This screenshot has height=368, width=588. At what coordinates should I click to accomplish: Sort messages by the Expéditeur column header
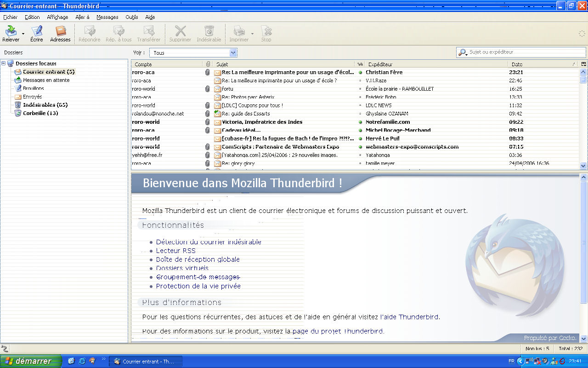[x=436, y=64]
